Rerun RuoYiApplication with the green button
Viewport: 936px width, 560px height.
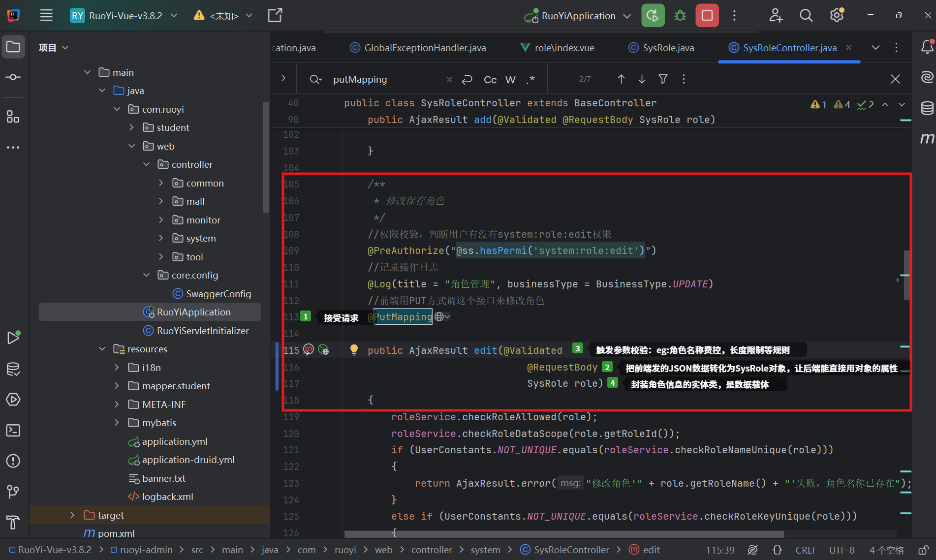653,15
